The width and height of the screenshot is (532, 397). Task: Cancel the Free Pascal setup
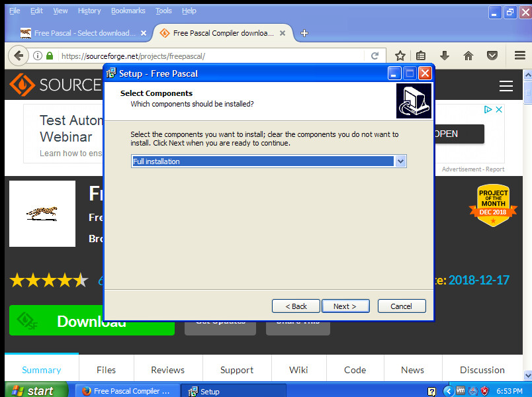[x=402, y=306]
